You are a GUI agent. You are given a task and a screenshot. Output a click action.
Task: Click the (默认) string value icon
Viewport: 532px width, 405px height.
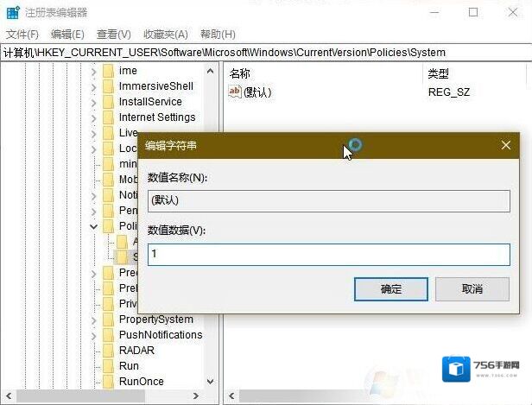click(x=234, y=92)
